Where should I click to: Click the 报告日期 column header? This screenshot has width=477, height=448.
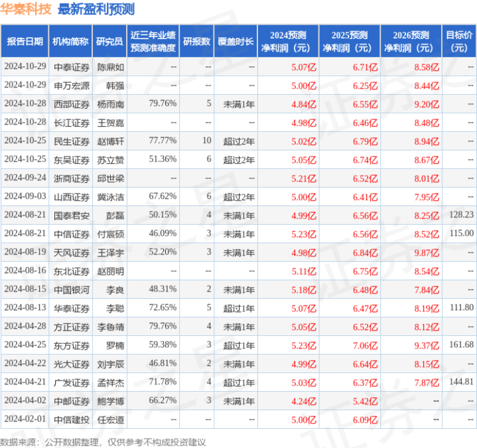coord(25,41)
